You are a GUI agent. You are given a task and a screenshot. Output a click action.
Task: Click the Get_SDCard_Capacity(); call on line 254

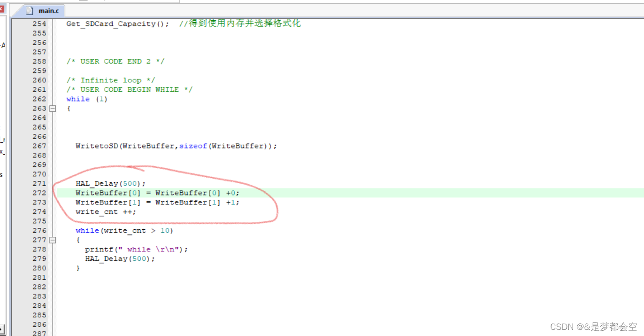pyautogui.click(x=118, y=24)
